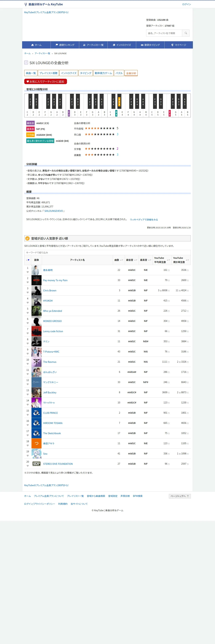Click heart icon in 串田アキラ row
The width and height of the screenshot is (215, 644).
27,446
